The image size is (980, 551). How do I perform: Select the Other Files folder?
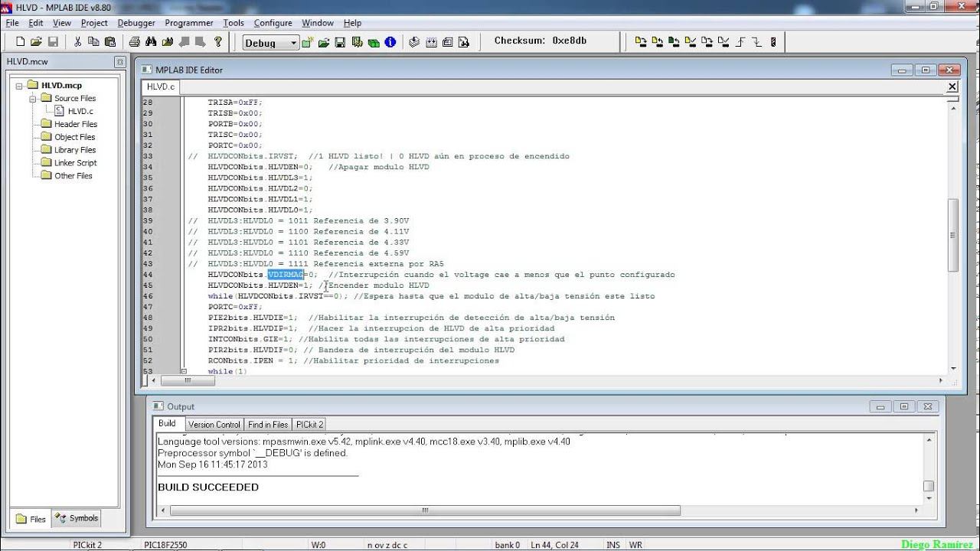pyautogui.click(x=73, y=176)
